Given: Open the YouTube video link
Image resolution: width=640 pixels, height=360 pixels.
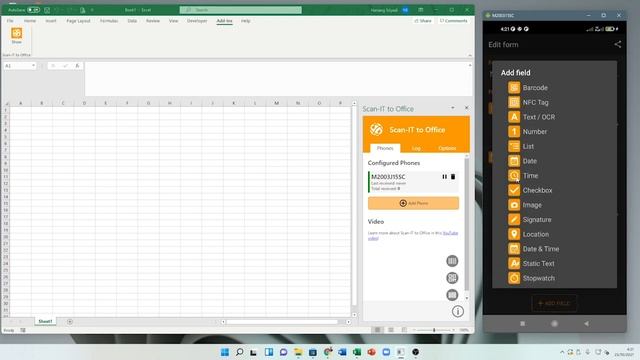Looking at the screenshot, I should [x=450, y=233].
